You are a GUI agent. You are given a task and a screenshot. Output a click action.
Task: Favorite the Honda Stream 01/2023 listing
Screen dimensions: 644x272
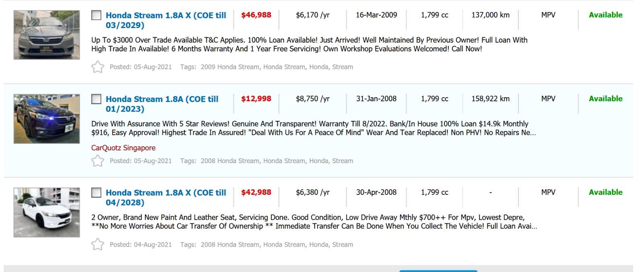pos(97,161)
